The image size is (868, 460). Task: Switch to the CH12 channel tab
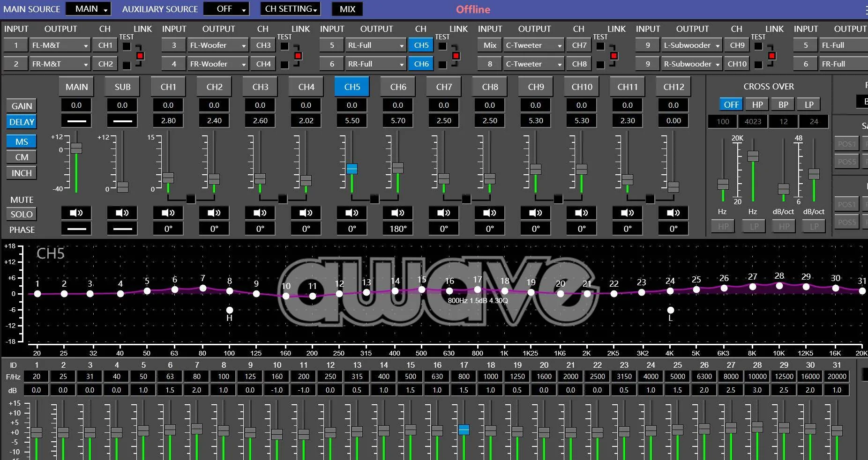[673, 87]
